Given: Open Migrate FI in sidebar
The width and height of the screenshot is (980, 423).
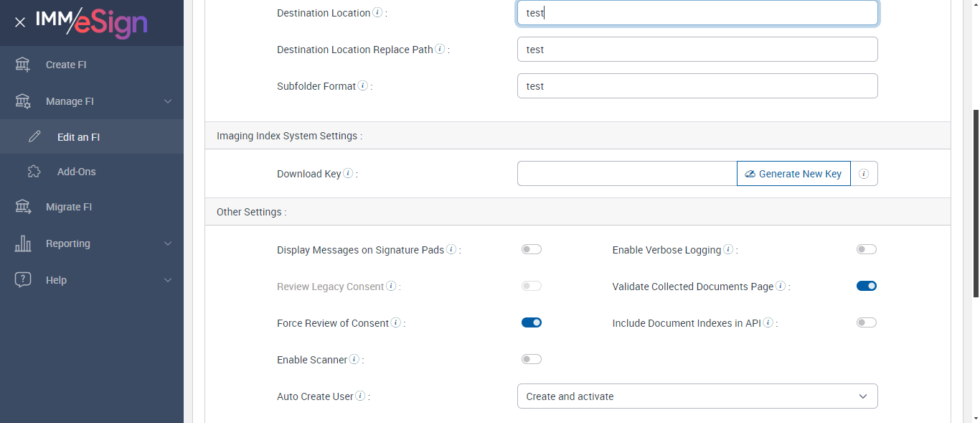Looking at the screenshot, I should [x=69, y=207].
